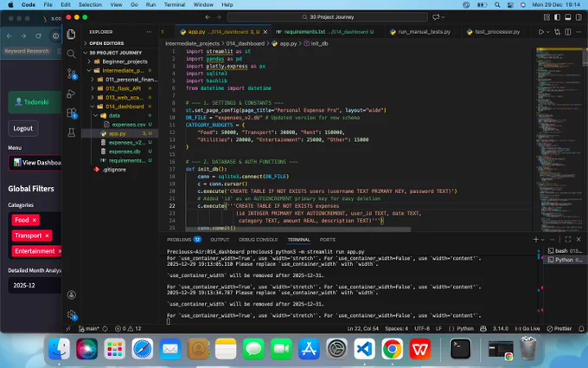
Task: Run the Python file with the play icon
Action: click(540, 32)
